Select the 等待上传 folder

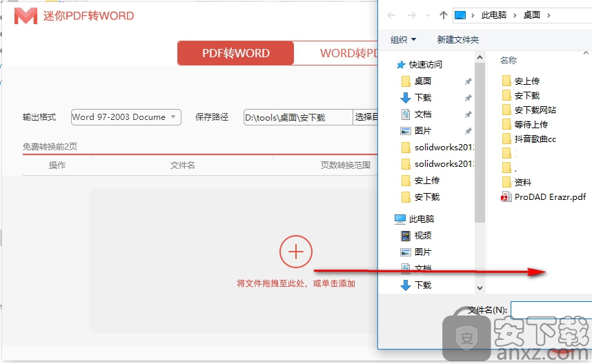pos(531,124)
